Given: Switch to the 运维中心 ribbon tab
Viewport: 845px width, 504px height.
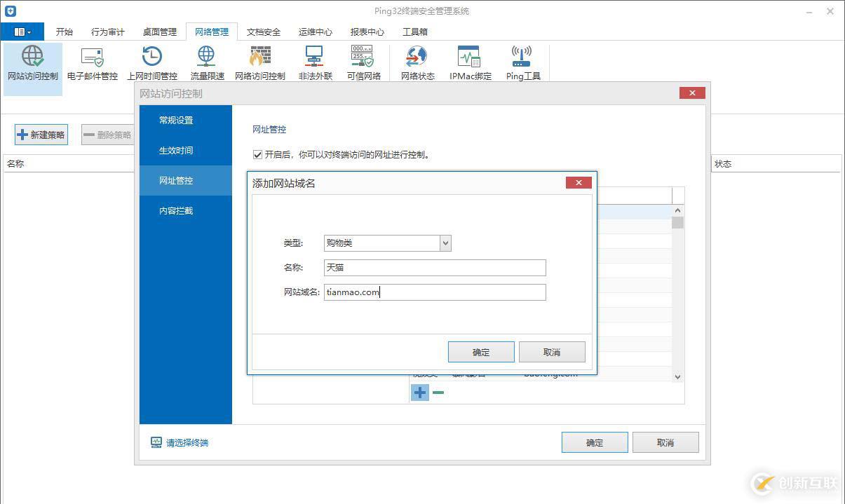Looking at the screenshot, I should 316,32.
